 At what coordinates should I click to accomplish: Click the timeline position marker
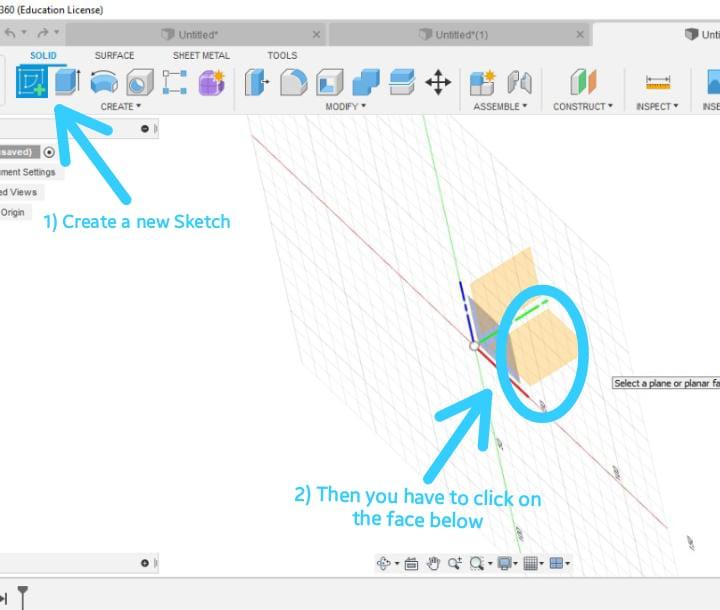[22, 597]
